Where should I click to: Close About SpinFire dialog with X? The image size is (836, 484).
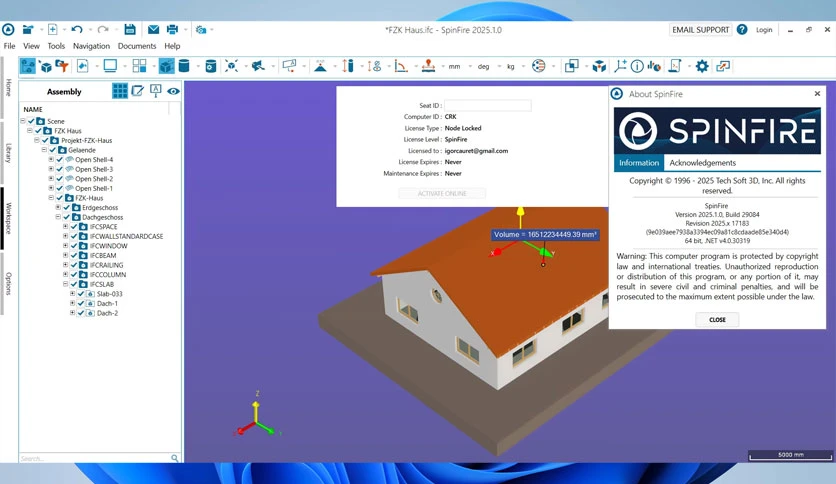817,94
